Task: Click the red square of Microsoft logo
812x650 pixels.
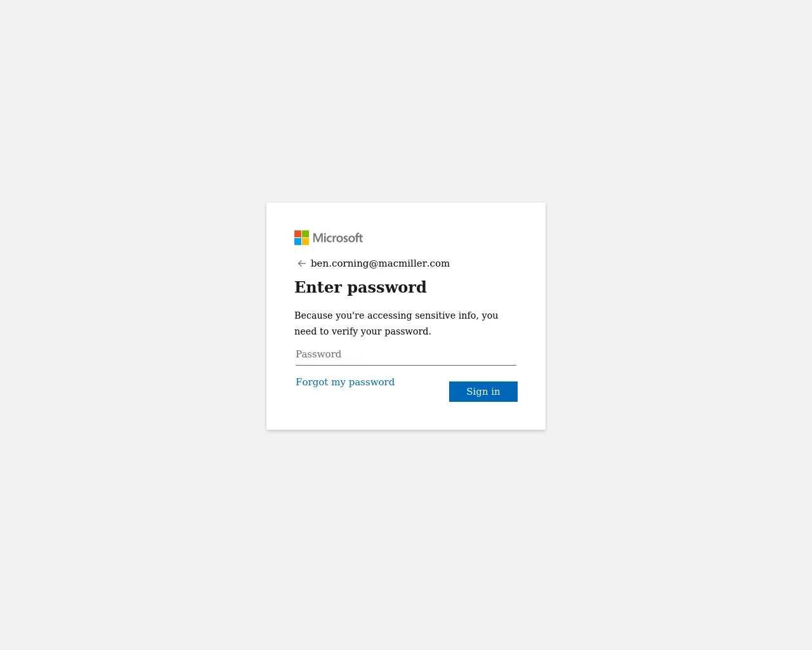Action: [x=298, y=234]
